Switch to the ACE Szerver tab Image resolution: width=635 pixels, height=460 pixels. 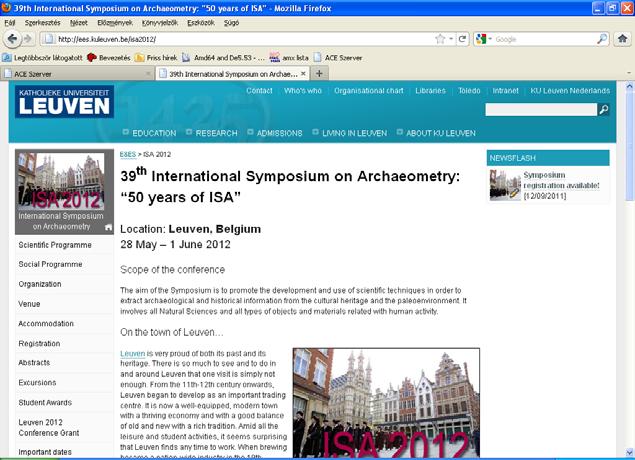[77, 74]
